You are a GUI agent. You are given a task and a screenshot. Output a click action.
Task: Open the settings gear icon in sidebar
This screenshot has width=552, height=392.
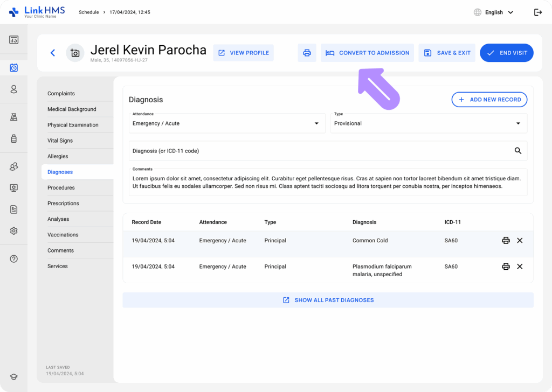(x=14, y=230)
